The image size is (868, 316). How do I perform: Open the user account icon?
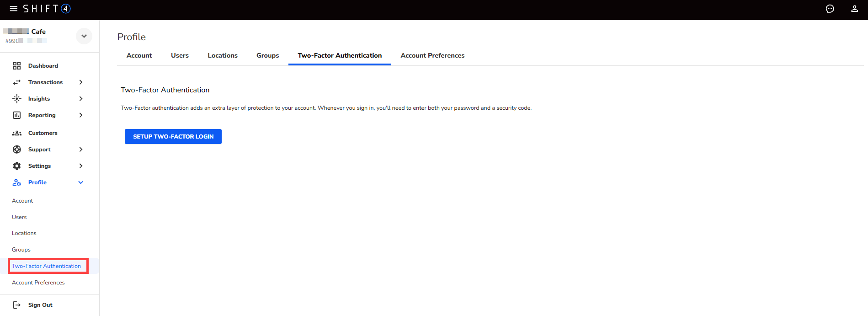tap(854, 9)
